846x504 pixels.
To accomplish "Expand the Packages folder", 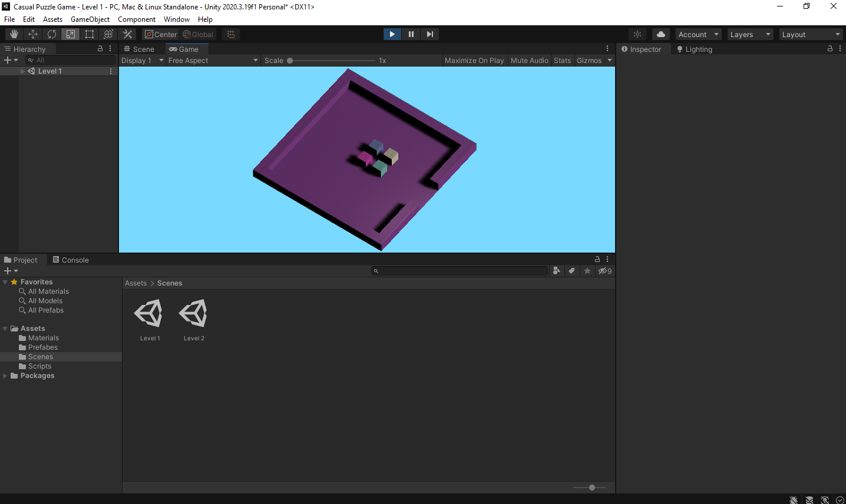I will [x=5, y=376].
